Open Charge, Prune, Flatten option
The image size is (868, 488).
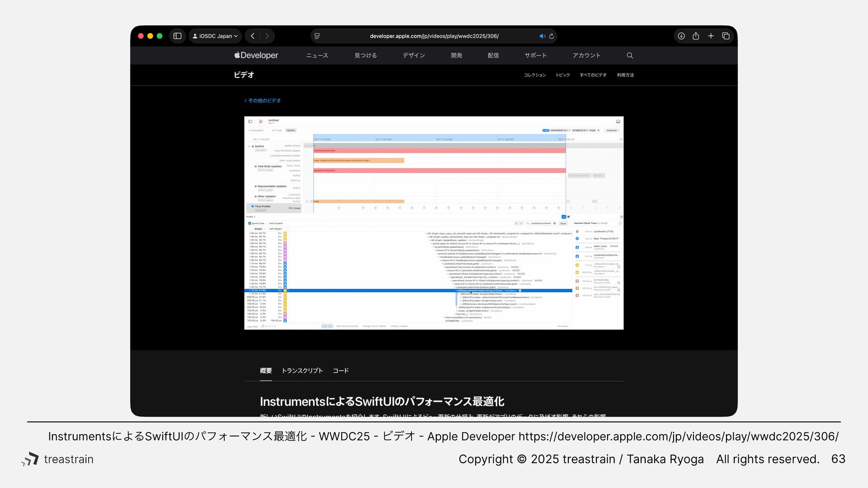pos(374,326)
